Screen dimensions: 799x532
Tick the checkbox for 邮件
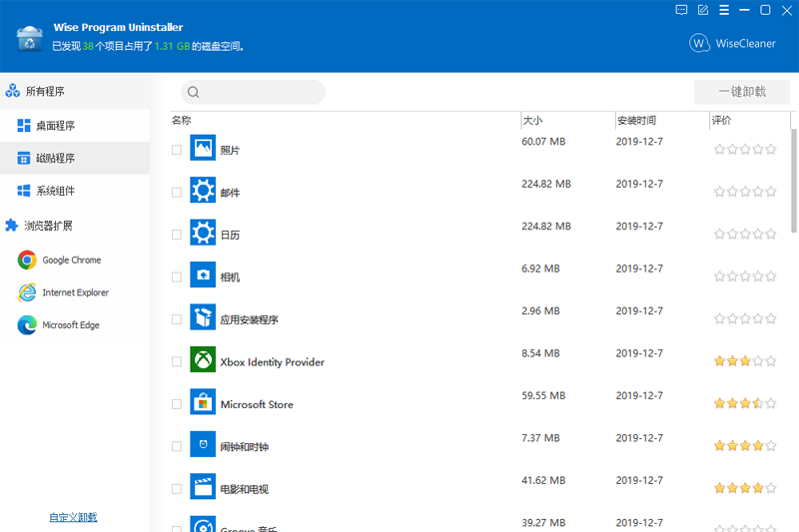point(177,192)
